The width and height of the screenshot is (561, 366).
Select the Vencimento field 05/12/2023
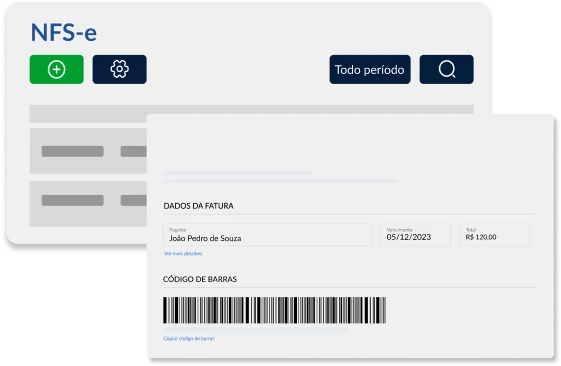point(415,235)
